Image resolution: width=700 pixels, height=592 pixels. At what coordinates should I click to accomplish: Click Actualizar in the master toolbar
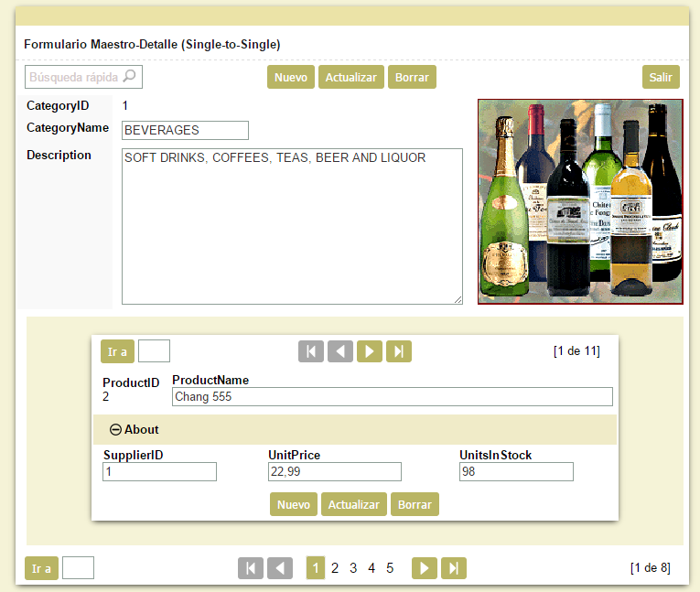(351, 78)
